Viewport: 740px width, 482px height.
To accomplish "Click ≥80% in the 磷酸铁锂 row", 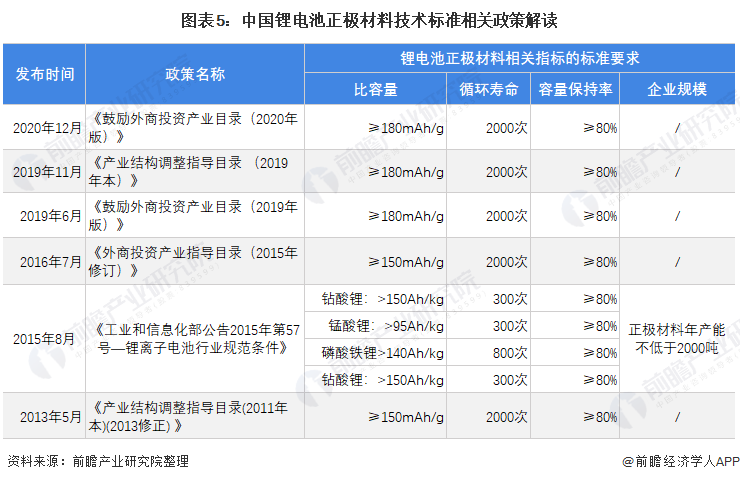I will (600, 353).
